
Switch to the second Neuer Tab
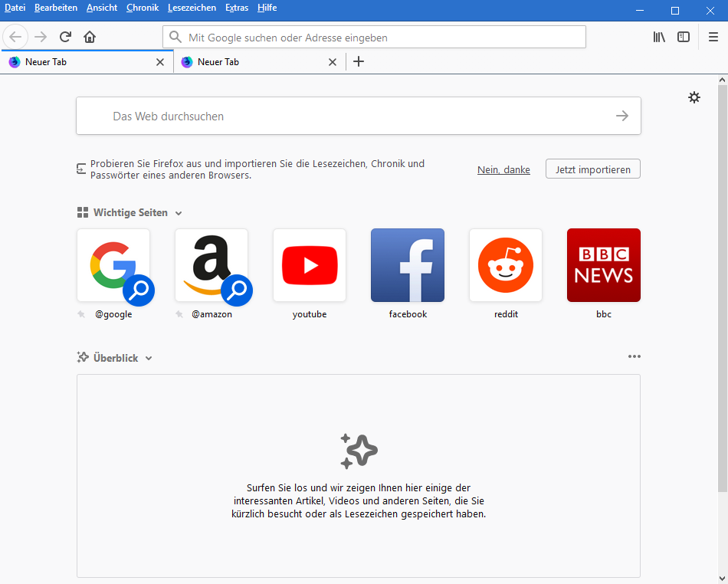tap(260, 62)
